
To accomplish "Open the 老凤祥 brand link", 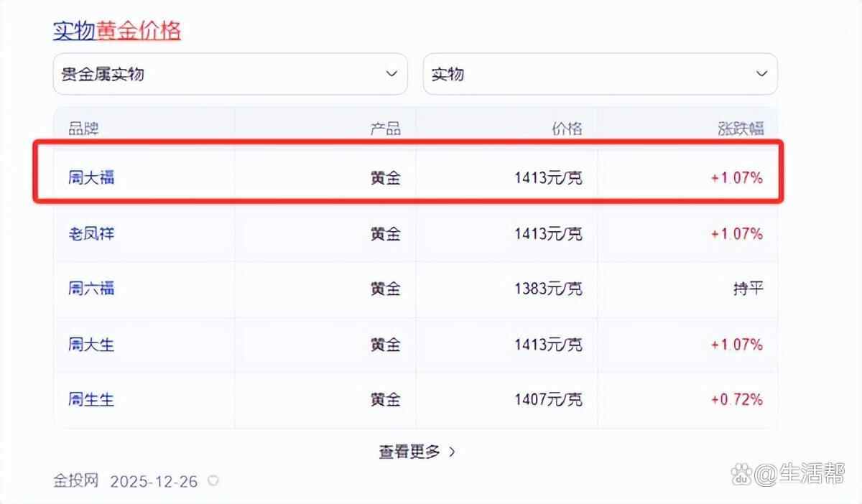I will (91, 233).
